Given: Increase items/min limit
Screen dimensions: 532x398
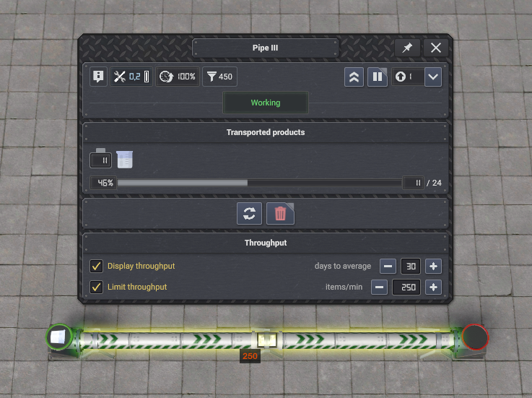Looking at the screenshot, I should [x=433, y=287].
